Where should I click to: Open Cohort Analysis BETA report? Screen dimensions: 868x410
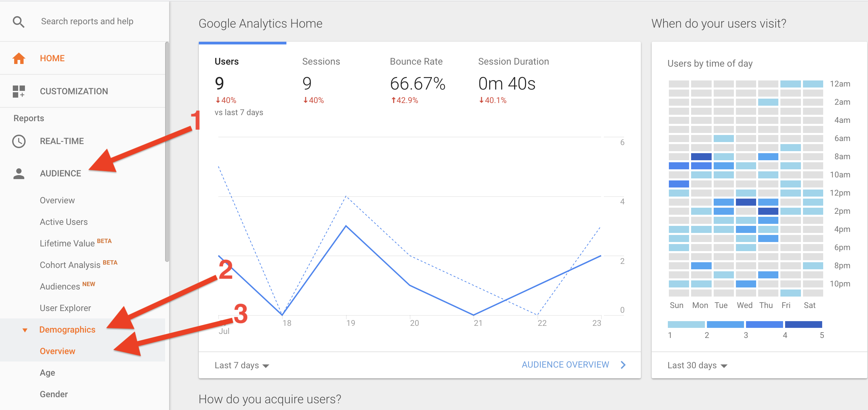click(x=69, y=265)
